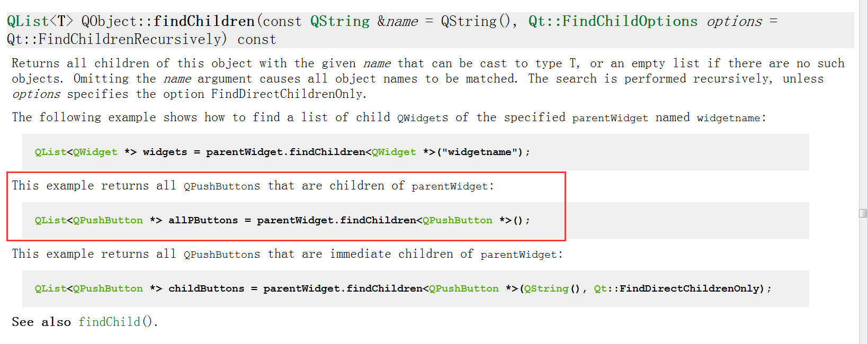This screenshot has height=344, width=868.
Task: Click scrollbar track below the thumb
Action: point(863,280)
